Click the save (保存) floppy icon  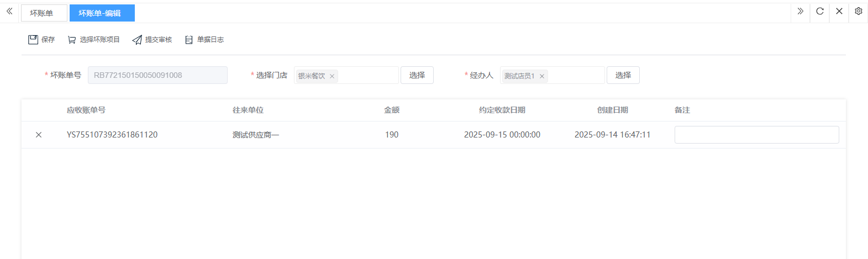33,40
